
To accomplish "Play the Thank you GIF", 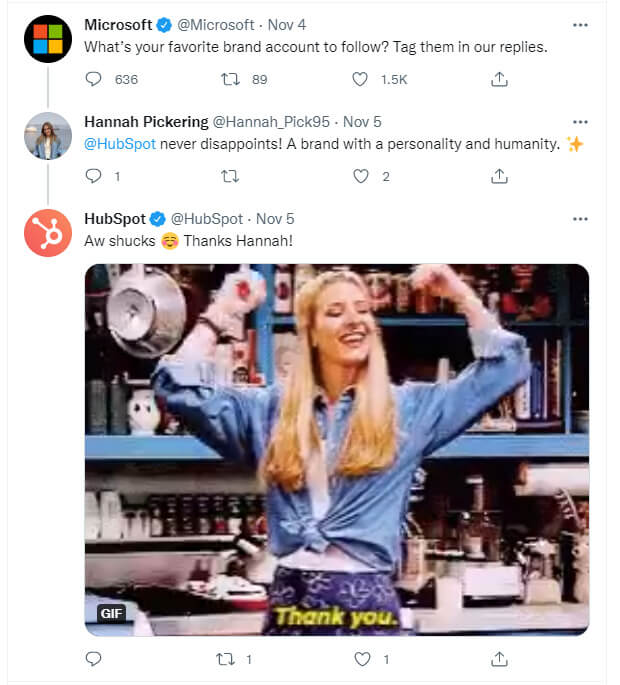I will tap(336, 450).
